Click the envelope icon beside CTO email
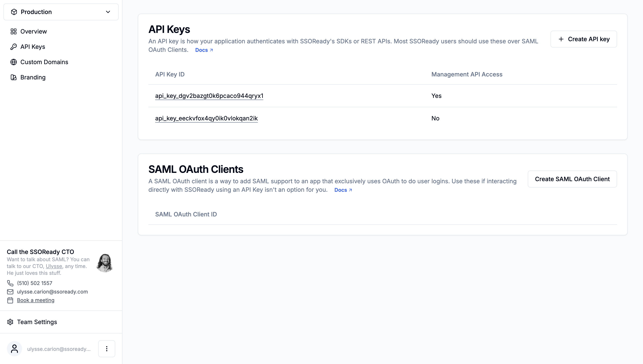 (10, 292)
